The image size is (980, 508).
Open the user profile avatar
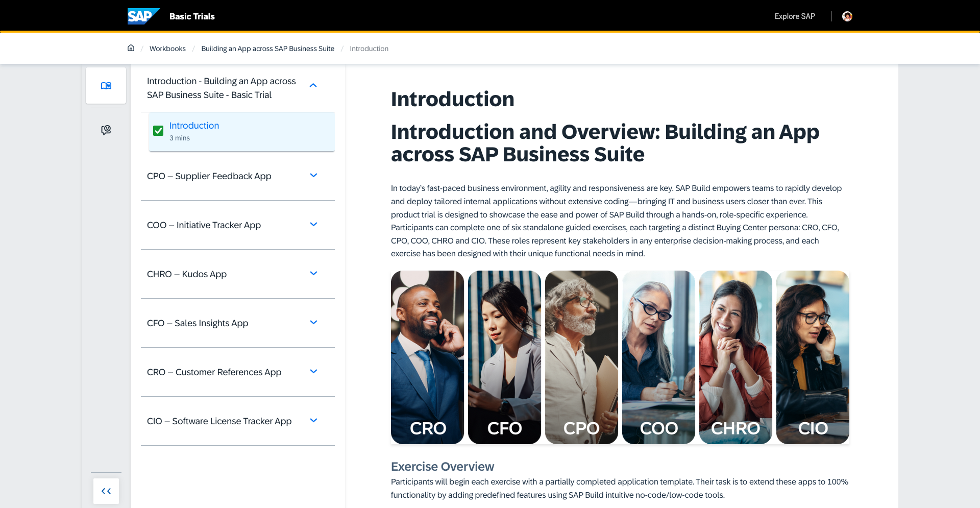(x=847, y=16)
